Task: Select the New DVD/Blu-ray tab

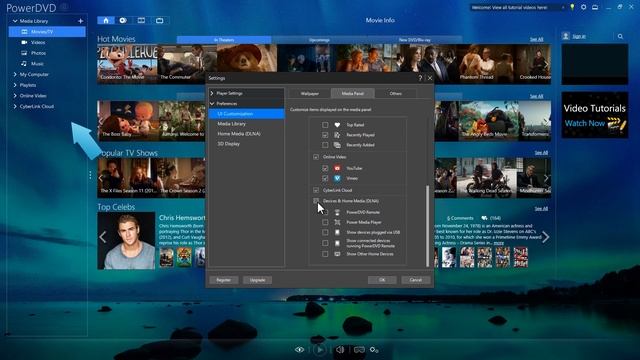Action: pyautogui.click(x=414, y=40)
